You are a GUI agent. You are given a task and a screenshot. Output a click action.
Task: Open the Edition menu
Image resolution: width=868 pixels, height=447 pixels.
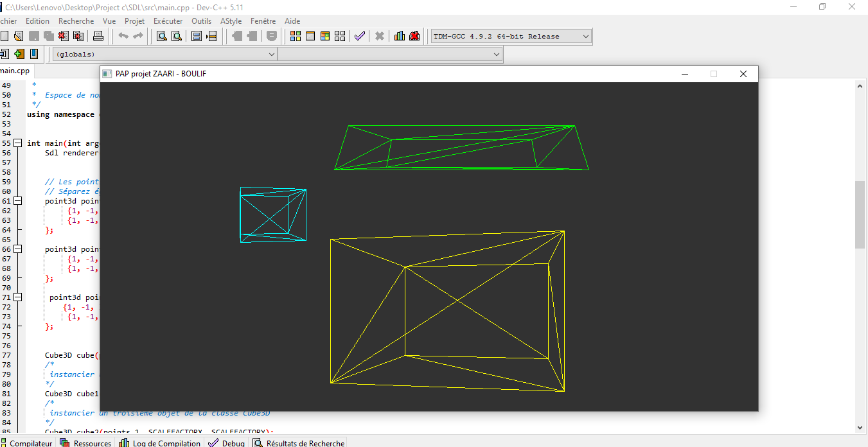click(37, 21)
